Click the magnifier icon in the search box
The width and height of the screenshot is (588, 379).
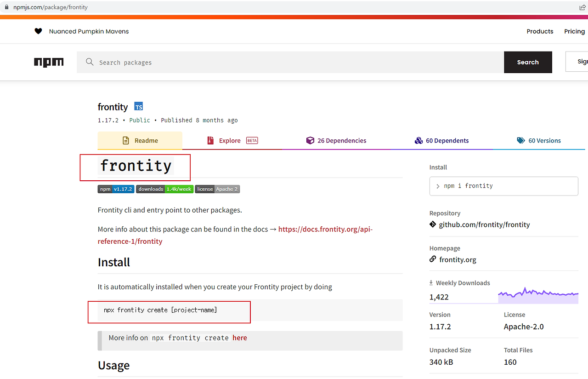pos(90,62)
